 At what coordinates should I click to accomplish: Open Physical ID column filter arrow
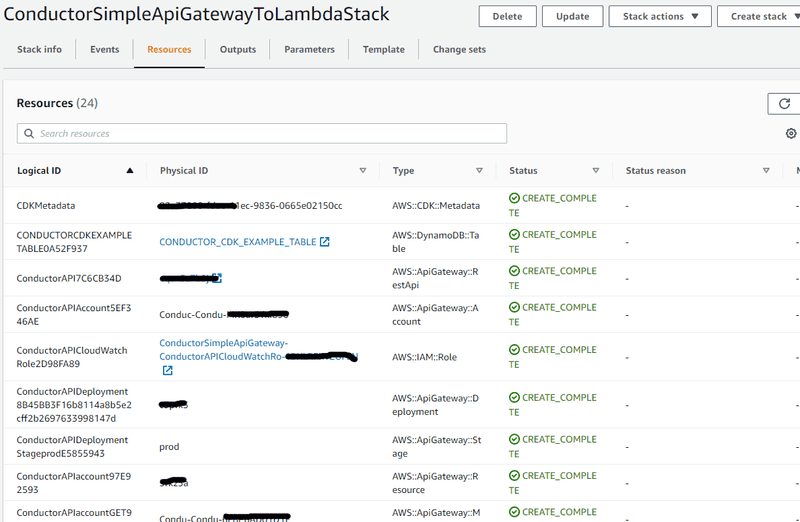363,170
